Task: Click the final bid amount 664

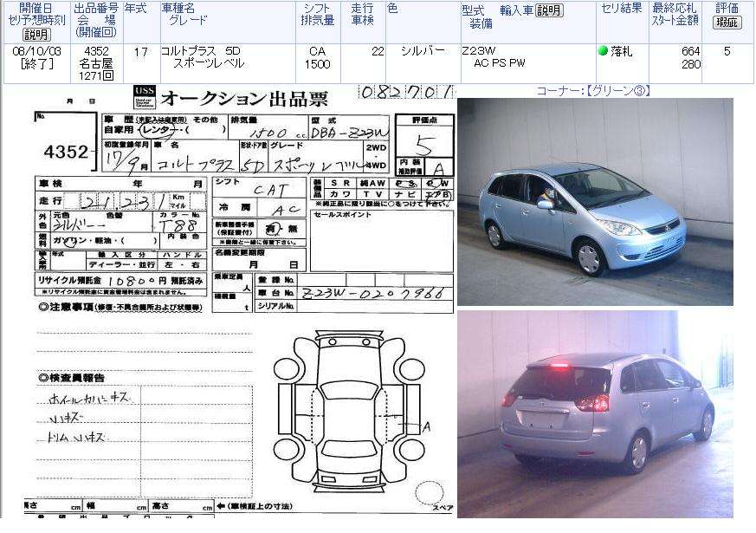Action: point(690,52)
